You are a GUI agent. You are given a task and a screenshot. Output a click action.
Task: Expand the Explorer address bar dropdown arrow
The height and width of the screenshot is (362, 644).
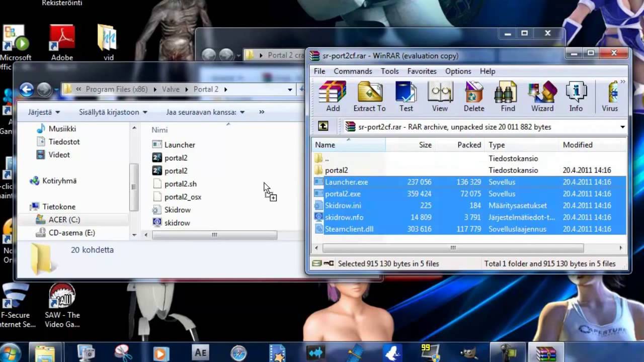pos(290,89)
